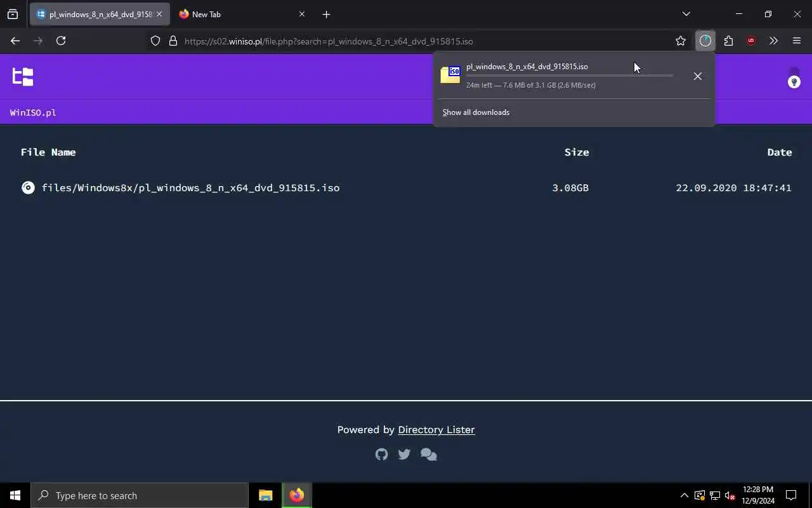Click the Directory Lister logo icon
The image size is (812, 508).
[23, 77]
